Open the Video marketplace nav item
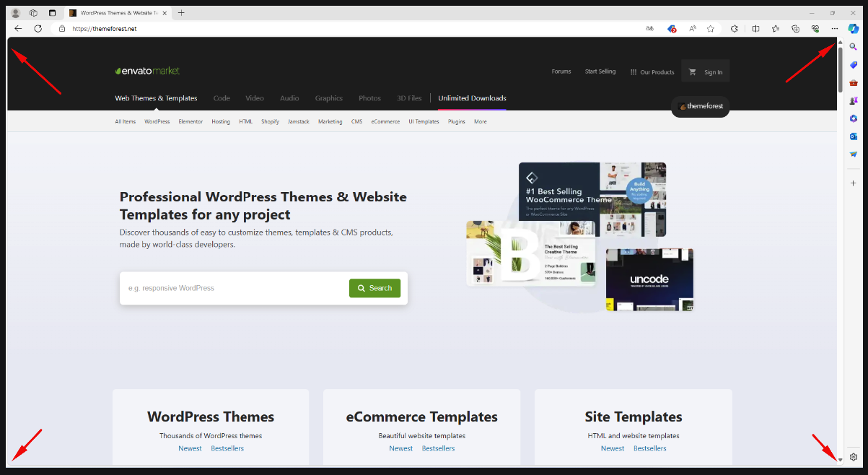Image resolution: width=868 pixels, height=475 pixels. [255, 98]
